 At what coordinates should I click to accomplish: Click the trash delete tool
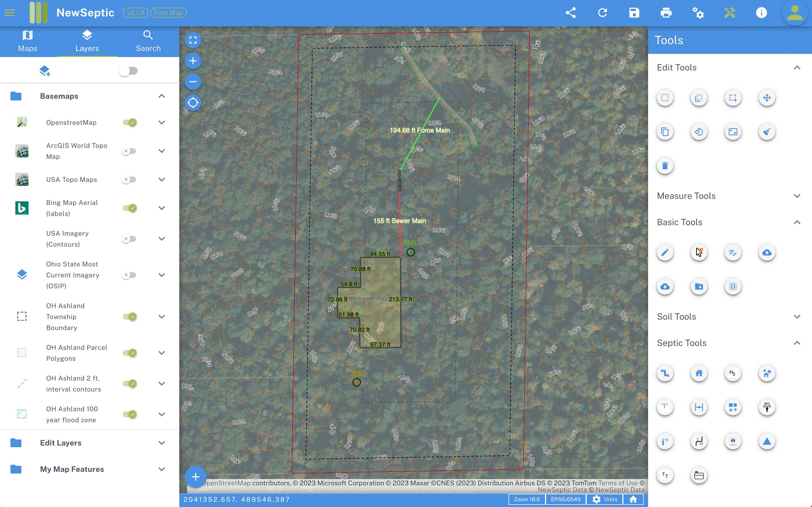(x=665, y=166)
